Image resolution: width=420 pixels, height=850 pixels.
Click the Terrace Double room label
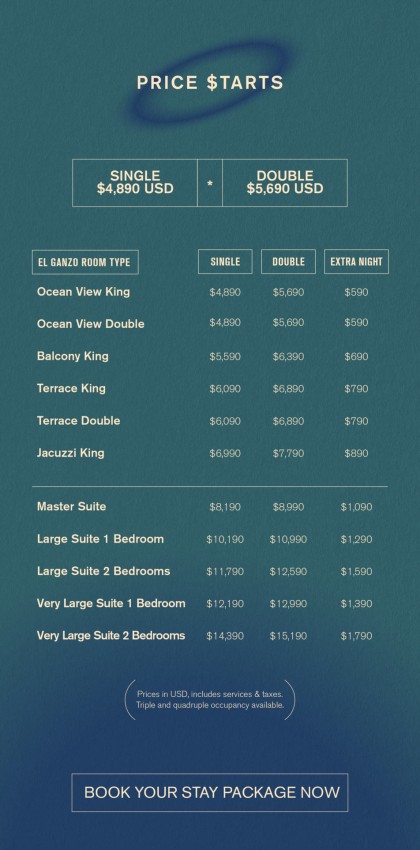click(x=79, y=421)
